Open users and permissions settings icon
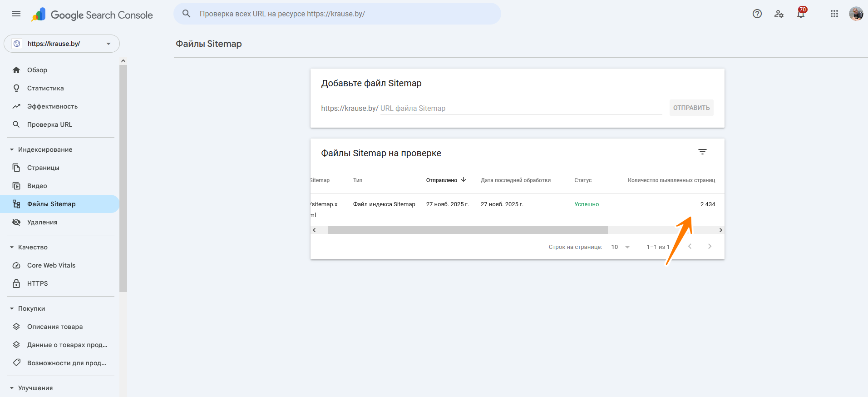Viewport: 868px width, 397px height. coord(779,14)
